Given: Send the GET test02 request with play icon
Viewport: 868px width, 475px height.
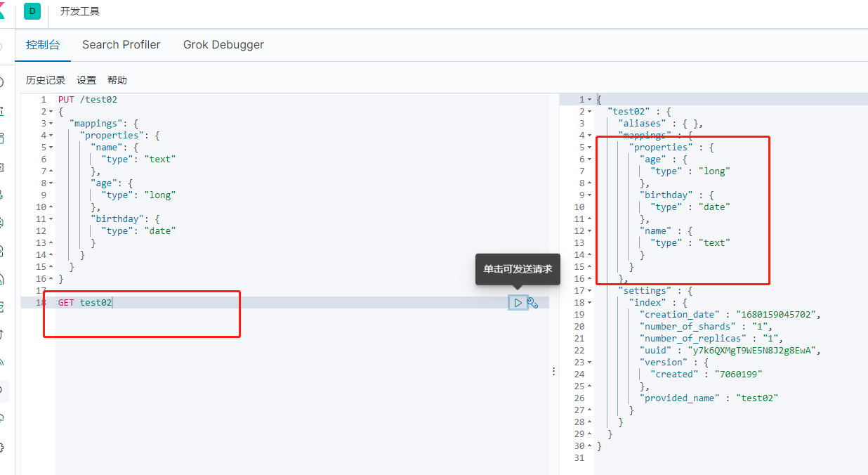Looking at the screenshot, I should coord(518,303).
